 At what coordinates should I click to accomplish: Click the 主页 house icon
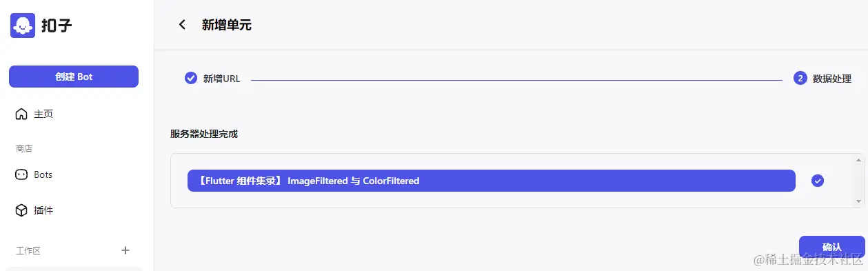pos(21,114)
